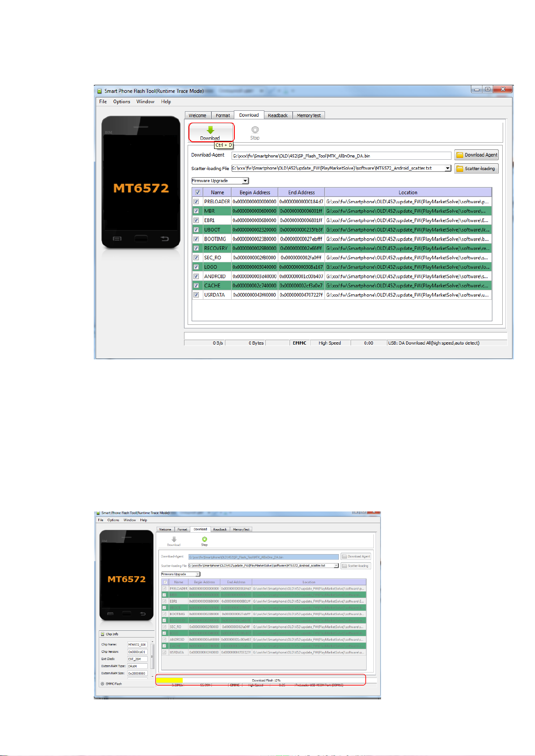Open the Options menu in lower window
Screen dimensions: 535x756
113,520
